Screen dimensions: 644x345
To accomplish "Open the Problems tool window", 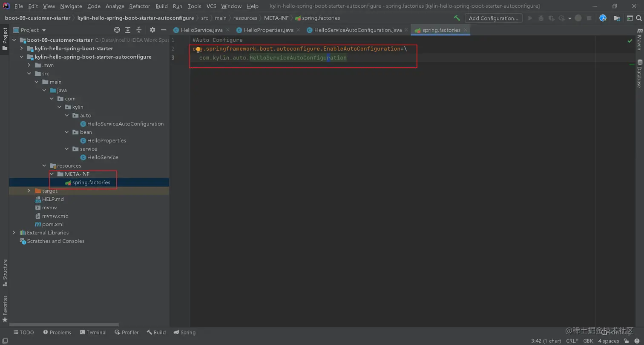I will tap(57, 332).
